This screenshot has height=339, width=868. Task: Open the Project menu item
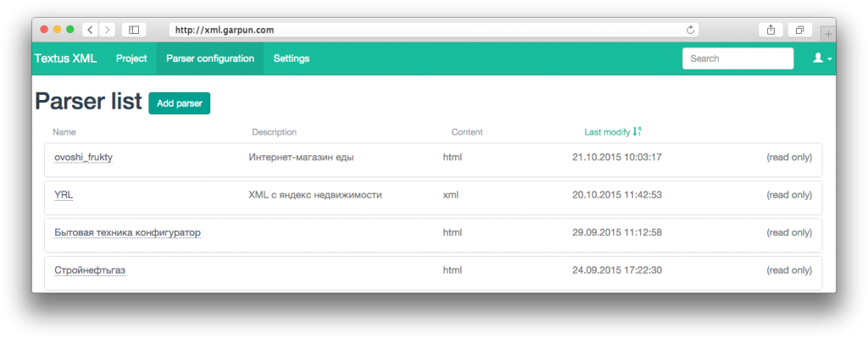(x=131, y=58)
